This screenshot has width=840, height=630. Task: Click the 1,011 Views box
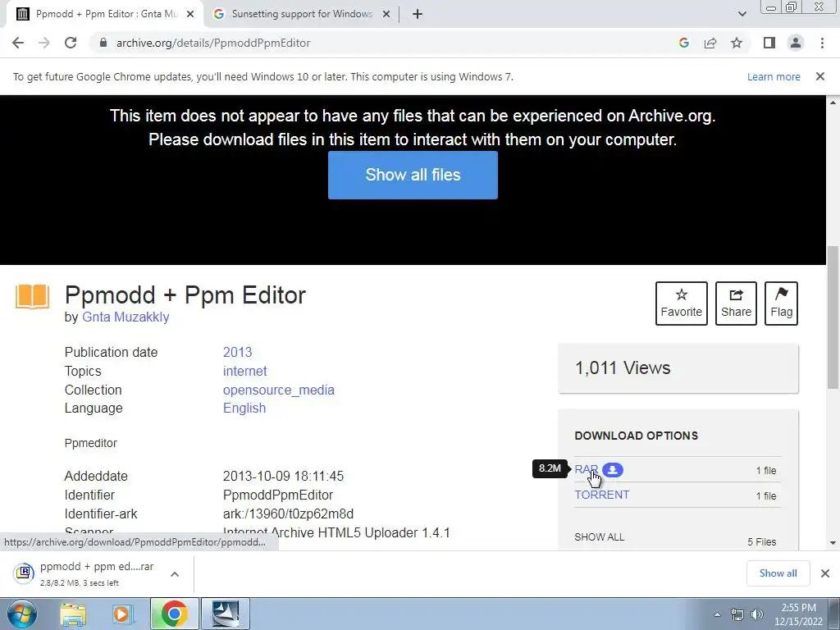[x=678, y=368]
